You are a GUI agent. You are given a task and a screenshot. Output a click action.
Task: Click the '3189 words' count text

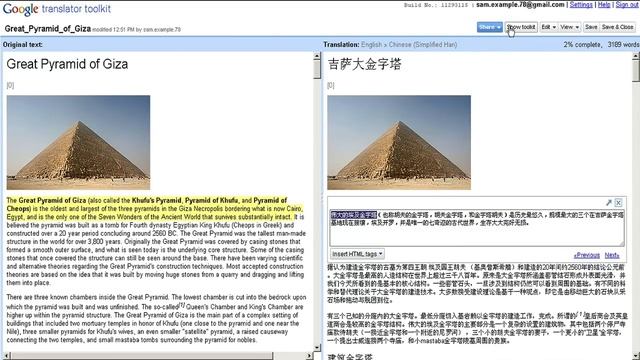(623, 44)
